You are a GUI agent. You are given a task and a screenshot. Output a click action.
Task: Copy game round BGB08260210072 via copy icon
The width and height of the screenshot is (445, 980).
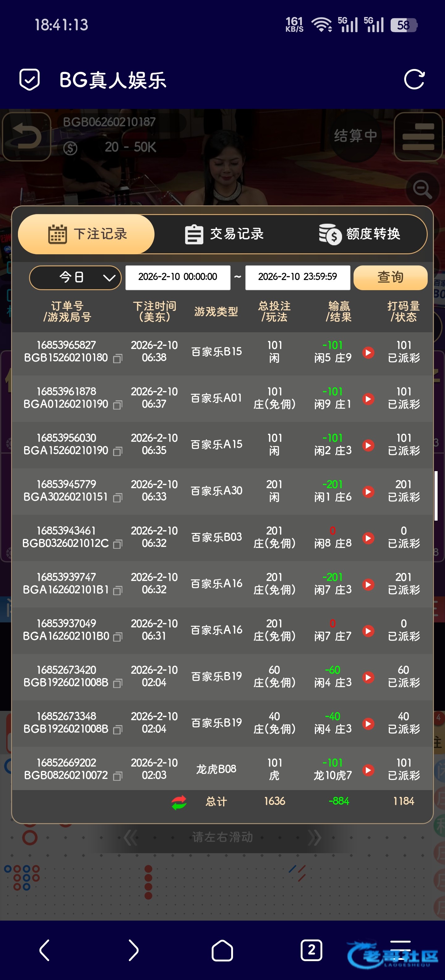pyautogui.click(x=118, y=776)
